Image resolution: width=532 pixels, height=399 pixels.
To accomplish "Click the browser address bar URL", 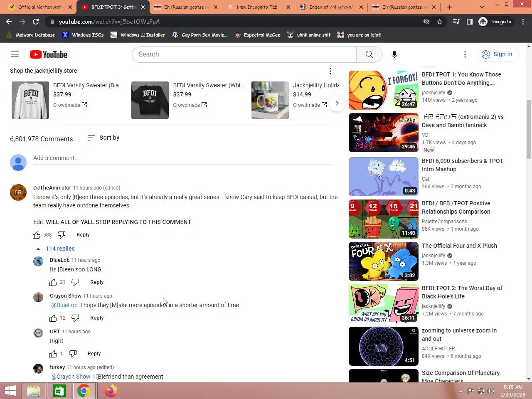I will click(109, 22).
